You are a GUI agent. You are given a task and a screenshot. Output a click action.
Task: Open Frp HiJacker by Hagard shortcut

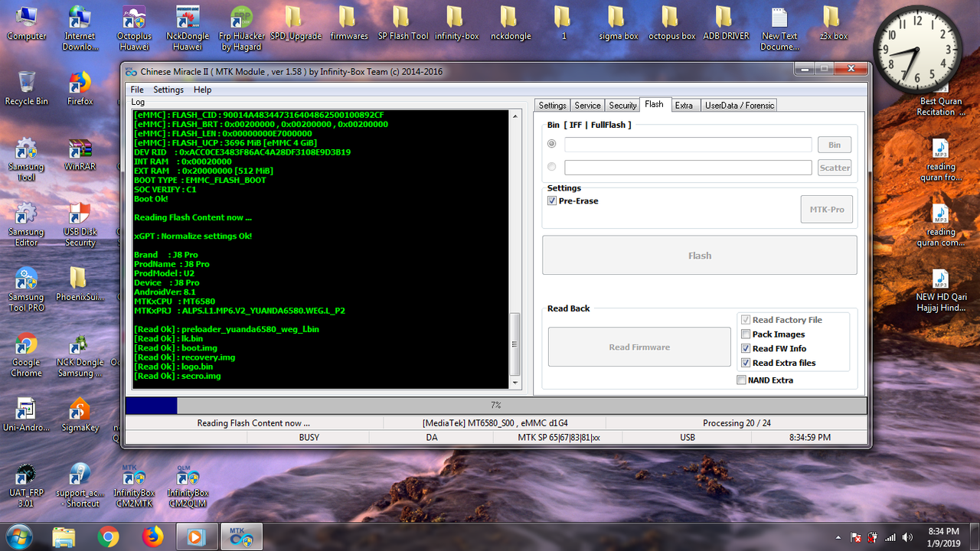click(x=241, y=29)
